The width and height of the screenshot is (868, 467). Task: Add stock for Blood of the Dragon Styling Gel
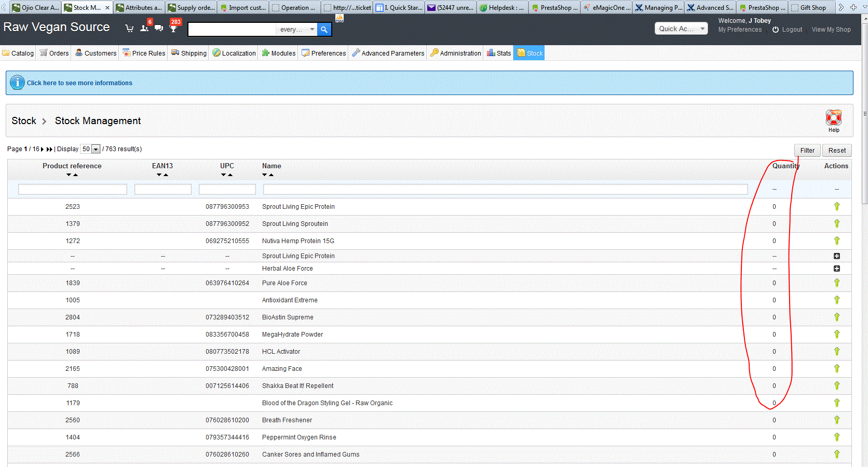(x=837, y=403)
